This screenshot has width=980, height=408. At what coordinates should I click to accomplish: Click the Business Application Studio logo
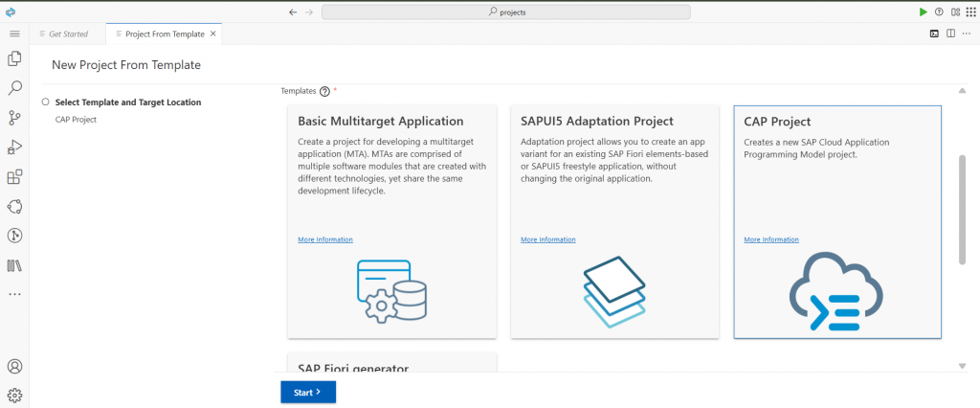coord(10,11)
